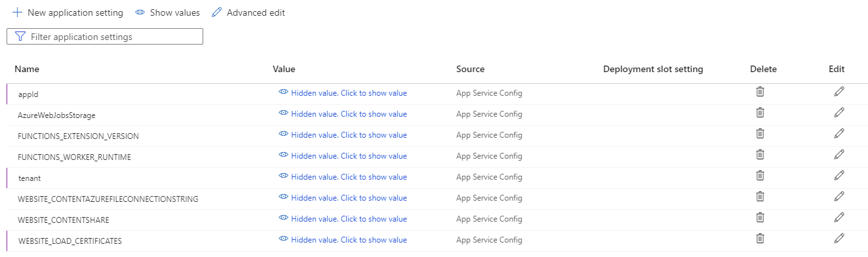Click App Service Config in appId row
The height and width of the screenshot is (257, 868).
489,93
